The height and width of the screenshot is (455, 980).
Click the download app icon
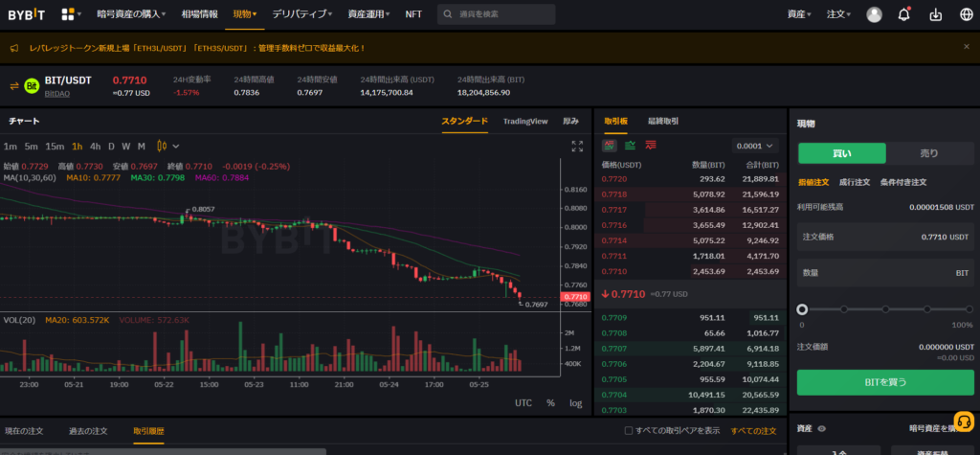click(936, 14)
